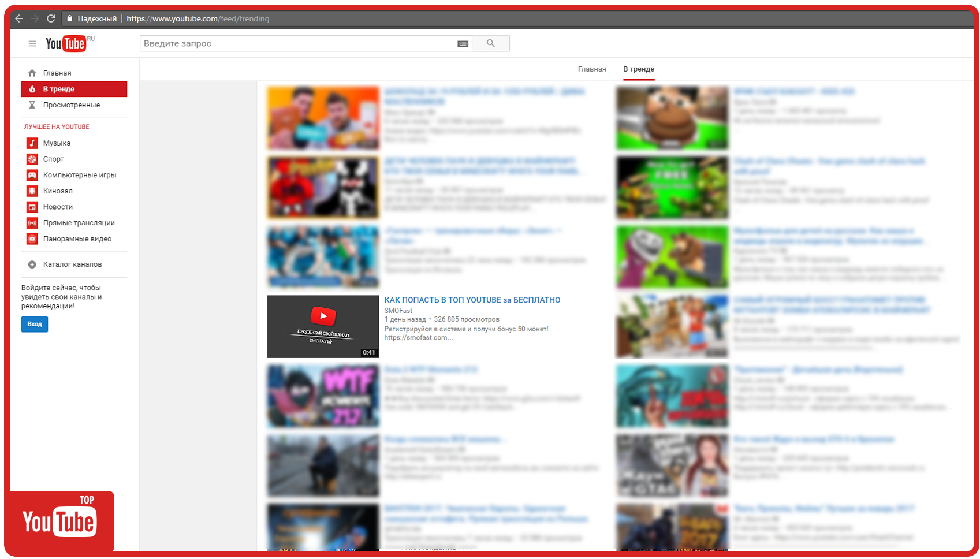Image resolution: width=980 pixels, height=559 pixels.
Task: Open Просмотренные via its hourglass icon
Action: pyautogui.click(x=32, y=105)
